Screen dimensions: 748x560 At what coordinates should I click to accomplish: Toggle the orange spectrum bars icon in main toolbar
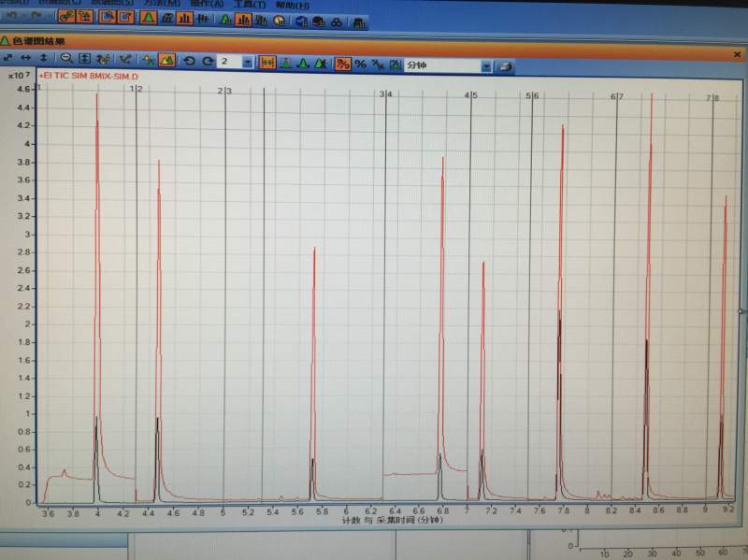pyautogui.click(x=184, y=19)
